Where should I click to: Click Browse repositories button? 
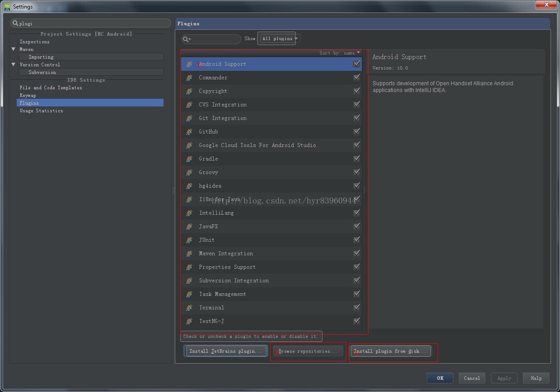click(308, 351)
